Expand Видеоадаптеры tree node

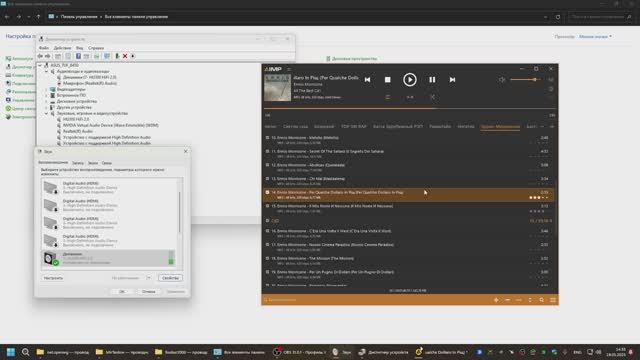[47, 89]
